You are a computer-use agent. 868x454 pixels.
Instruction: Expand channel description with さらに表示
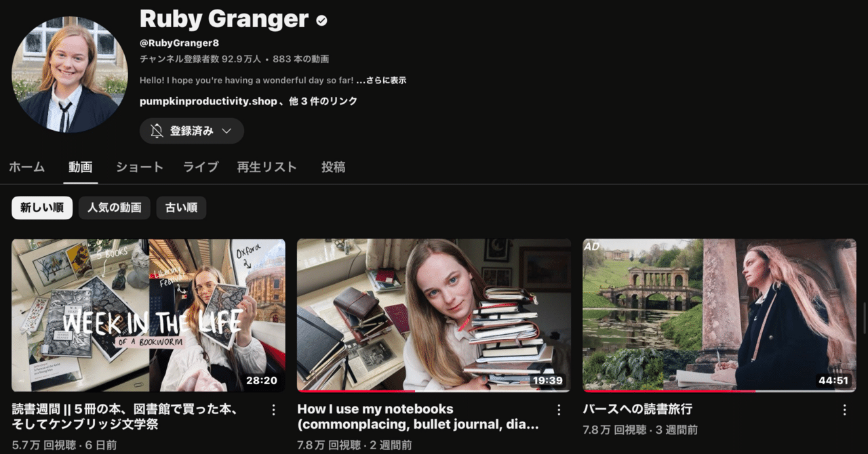(383, 79)
